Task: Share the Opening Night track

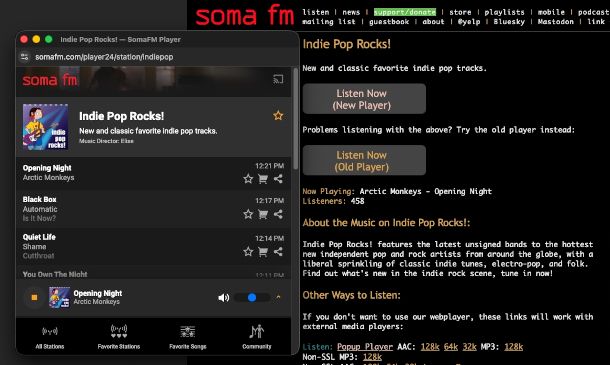Action: click(x=278, y=179)
